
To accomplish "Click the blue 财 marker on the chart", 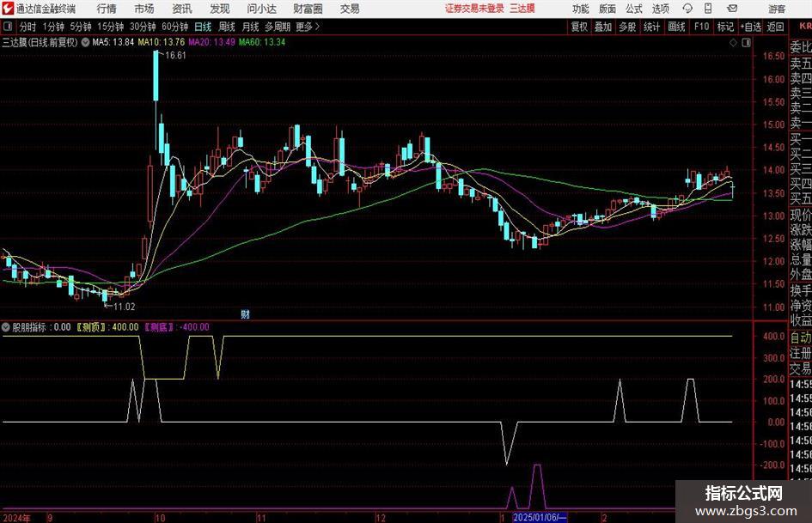I will pos(246,313).
